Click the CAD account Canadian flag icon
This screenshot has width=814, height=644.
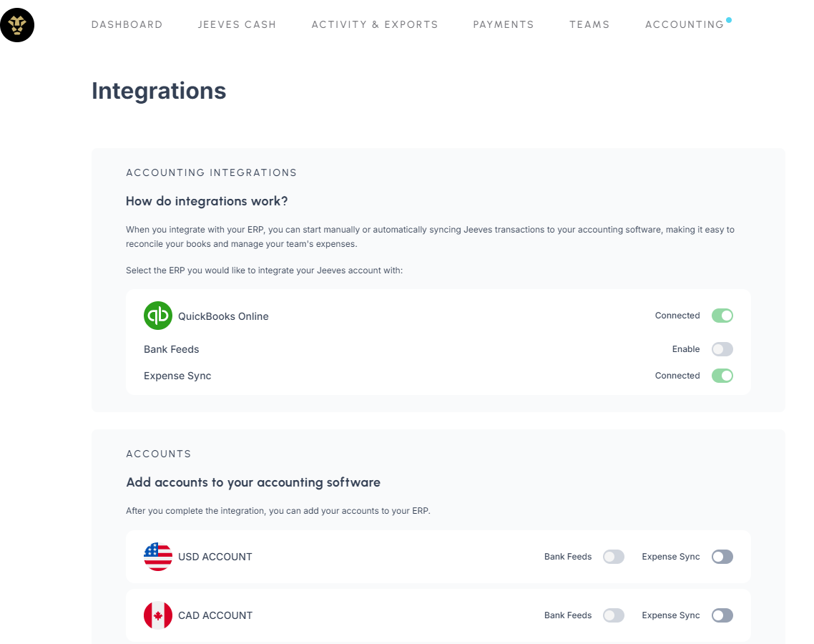pyautogui.click(x=157, y=615)
